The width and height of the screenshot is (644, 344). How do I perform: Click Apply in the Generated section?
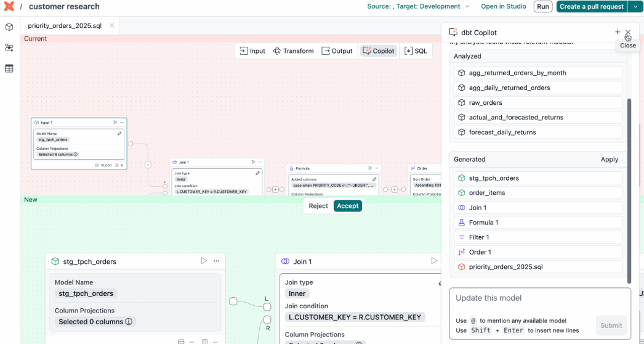(609, 160)
